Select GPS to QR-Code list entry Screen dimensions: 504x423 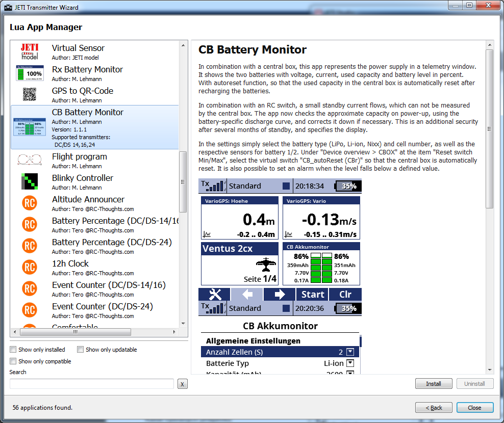[x=95, y=94]
